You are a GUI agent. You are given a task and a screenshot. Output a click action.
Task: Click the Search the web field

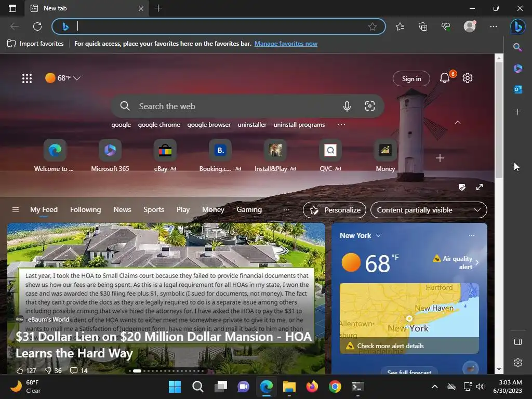(x=248, y=106)
